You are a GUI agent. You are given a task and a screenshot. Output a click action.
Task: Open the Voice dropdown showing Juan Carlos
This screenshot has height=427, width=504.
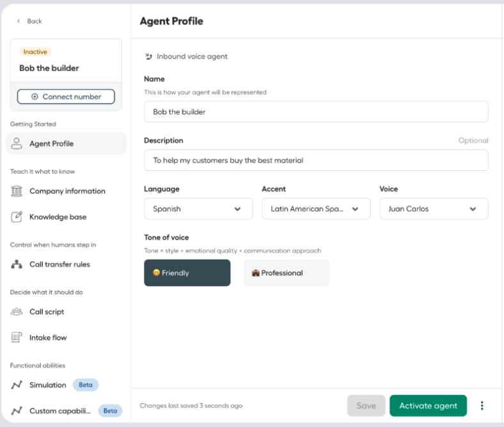pyautogui.click(x=434, y=209)
